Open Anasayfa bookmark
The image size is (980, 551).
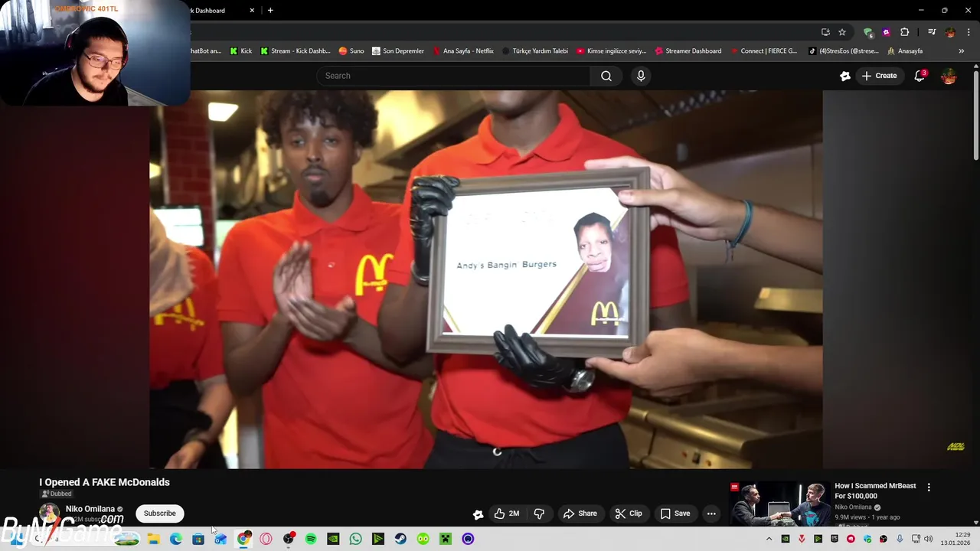905,51
